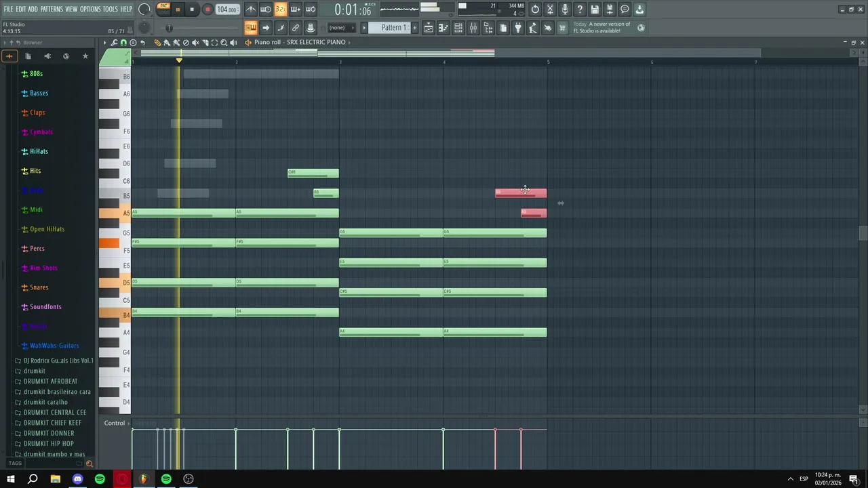Toggle countdown before recording 3.2.
This screenshot has height=488, width=868.
pos(280,9)
